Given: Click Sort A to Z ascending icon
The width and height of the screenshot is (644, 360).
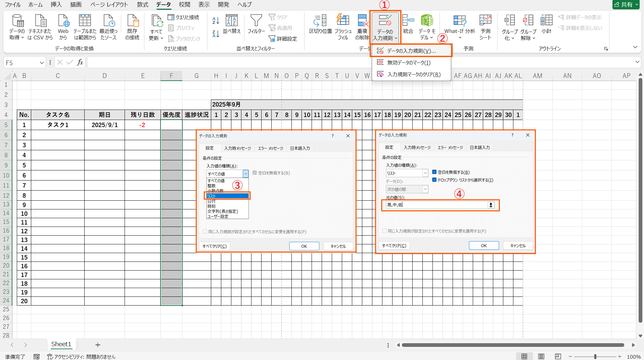Looking at the screenshot, I should point(216,21).
